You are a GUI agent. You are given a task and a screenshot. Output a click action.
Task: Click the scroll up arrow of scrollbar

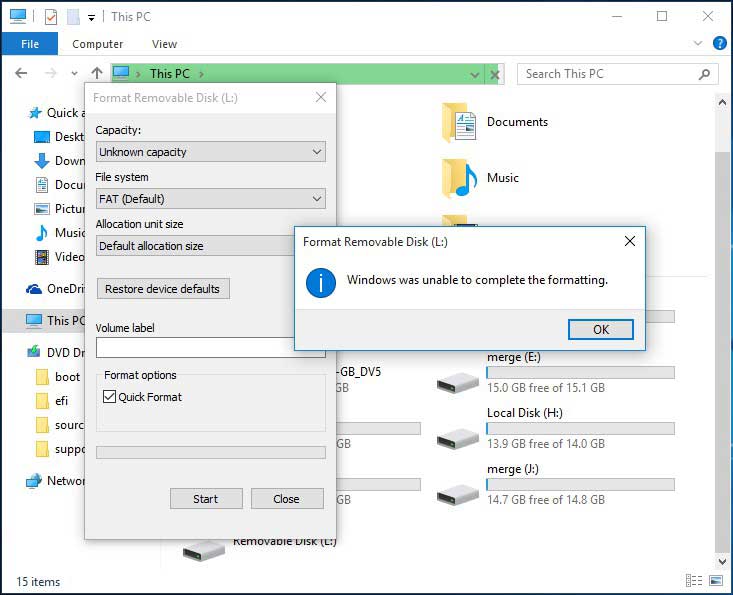click(x=722, y=102)
